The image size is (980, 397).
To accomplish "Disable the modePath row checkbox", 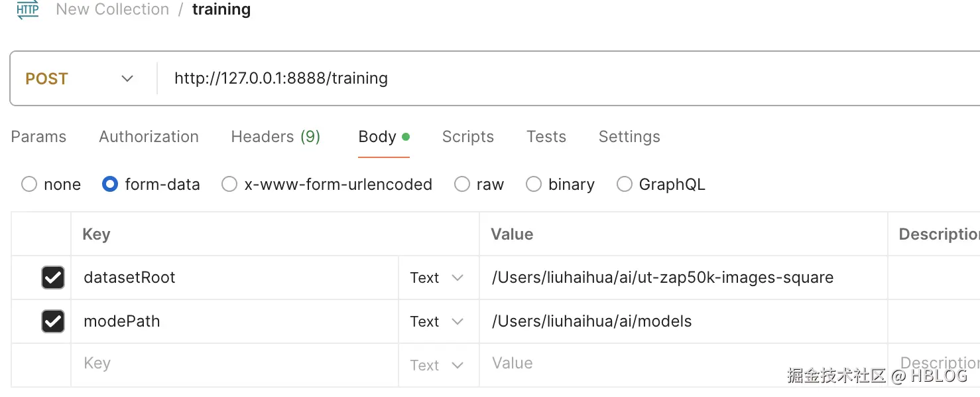I will (53, 321).
